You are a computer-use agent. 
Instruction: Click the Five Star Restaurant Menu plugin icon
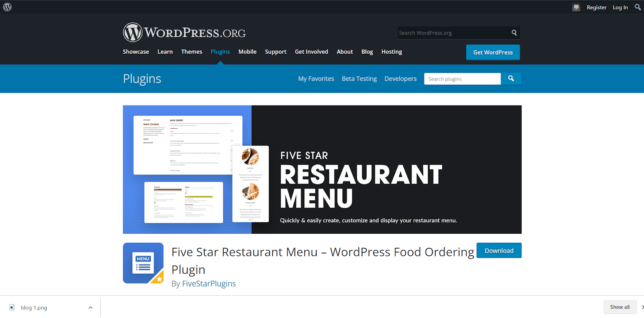(x=143, y=263)
